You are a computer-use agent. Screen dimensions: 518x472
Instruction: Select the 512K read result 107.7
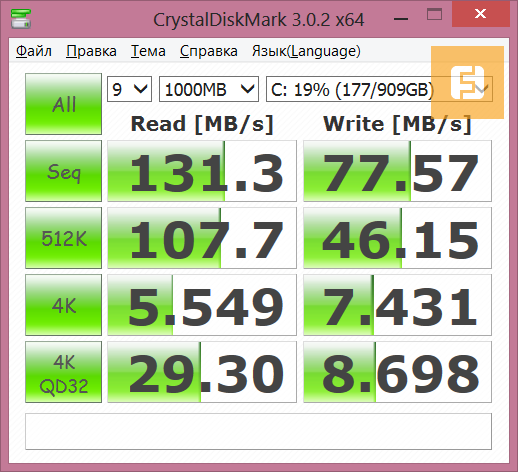202,238
